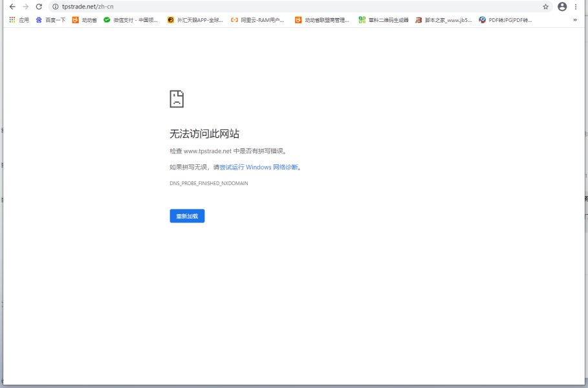Click the forward navigation arrow
The width and height of the screenshot is (588, 388).
pyautogui.click(x=25, y=6)
